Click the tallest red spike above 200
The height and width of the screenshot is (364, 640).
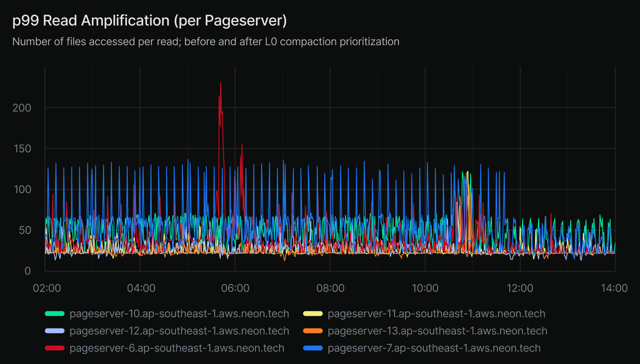(220, 84)
